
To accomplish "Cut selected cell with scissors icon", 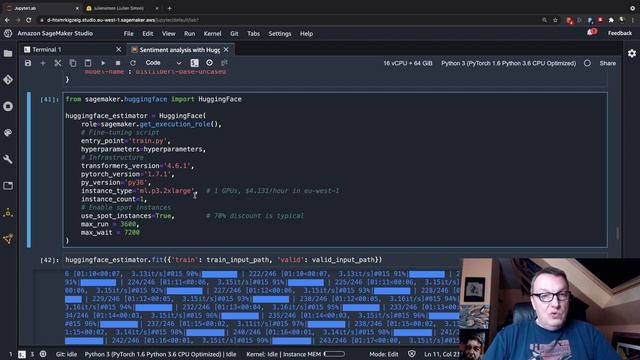I will [x=58, y=63].
